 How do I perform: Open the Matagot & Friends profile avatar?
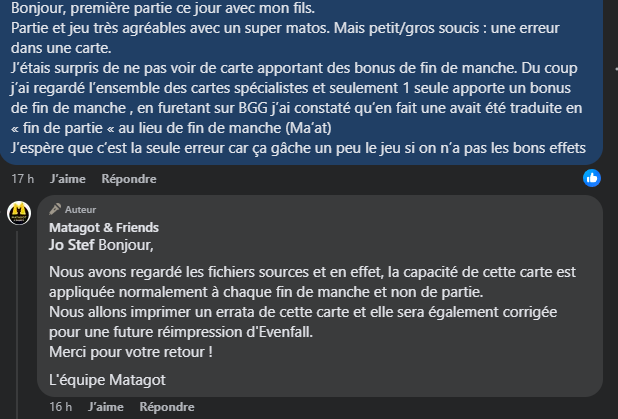point(19,213)
